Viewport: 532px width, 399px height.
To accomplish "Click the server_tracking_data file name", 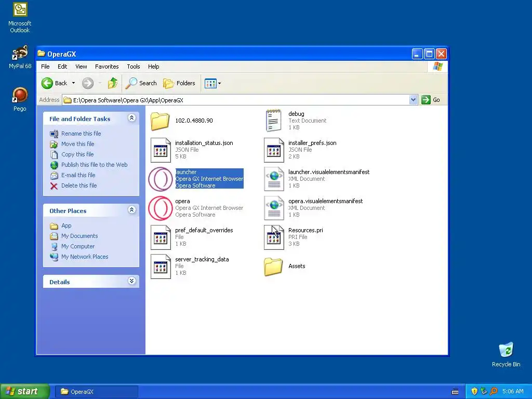I will coord(202,260).
